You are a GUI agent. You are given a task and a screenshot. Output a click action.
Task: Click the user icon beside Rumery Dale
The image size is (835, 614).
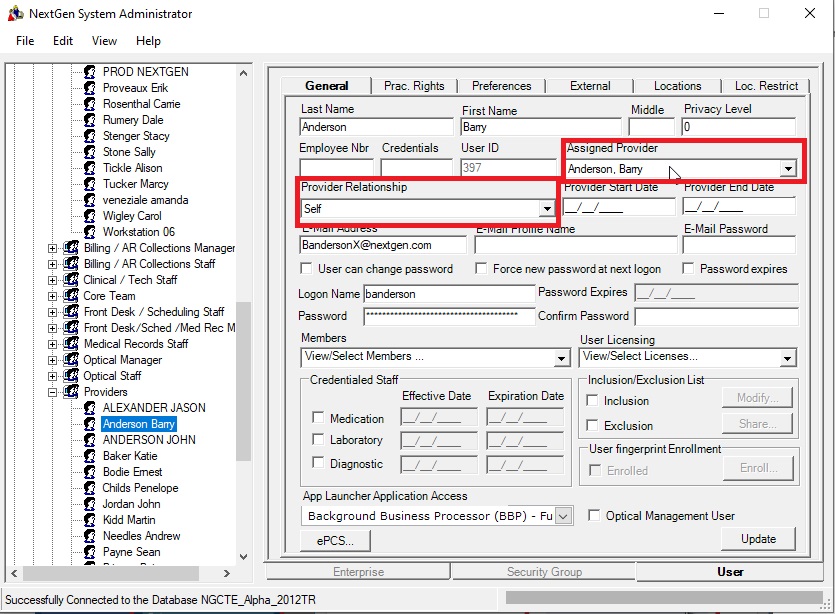click(90, 119)
